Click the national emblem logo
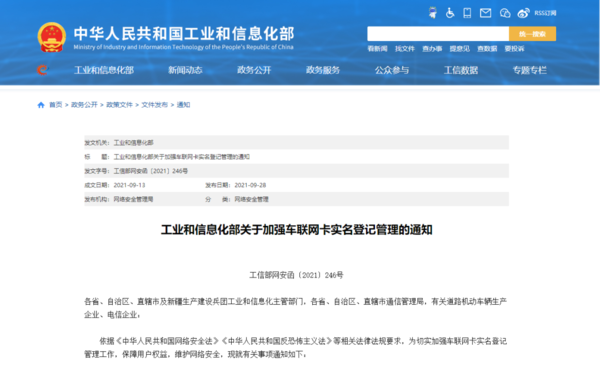This screenshot has width=600, height=373. (x=52, y=37)
